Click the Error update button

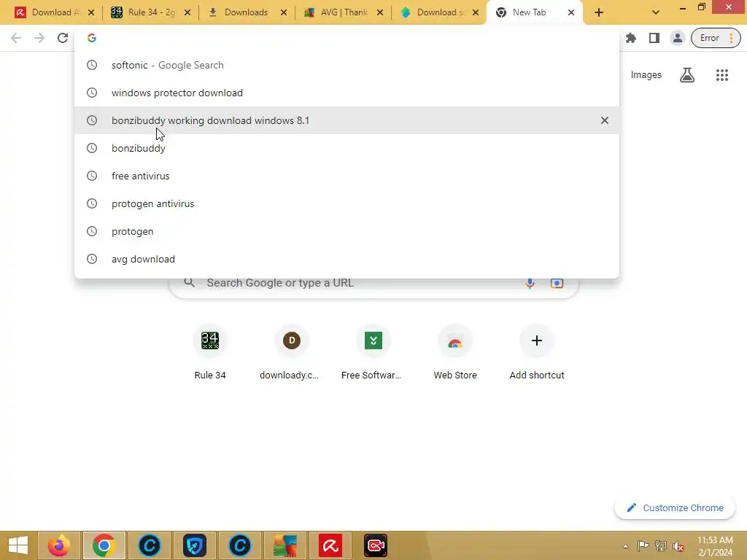pyautogui.click(x=716, y=38)
